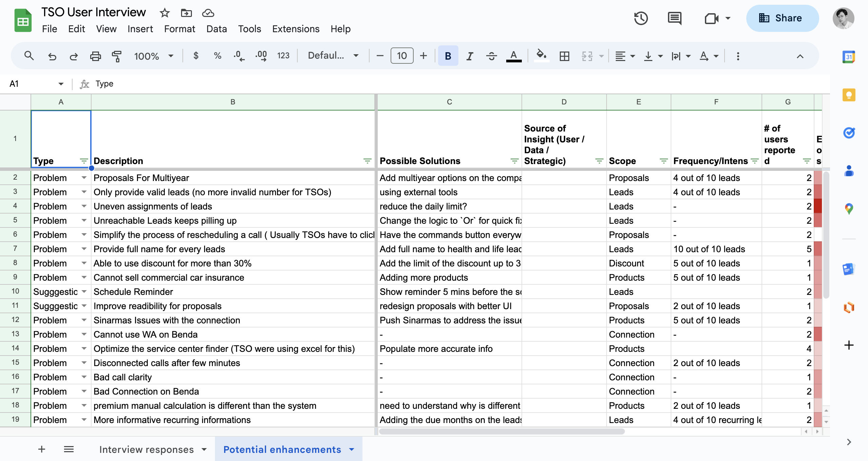
Task: Toggle the Scope column filter
Action: [664, 161]
